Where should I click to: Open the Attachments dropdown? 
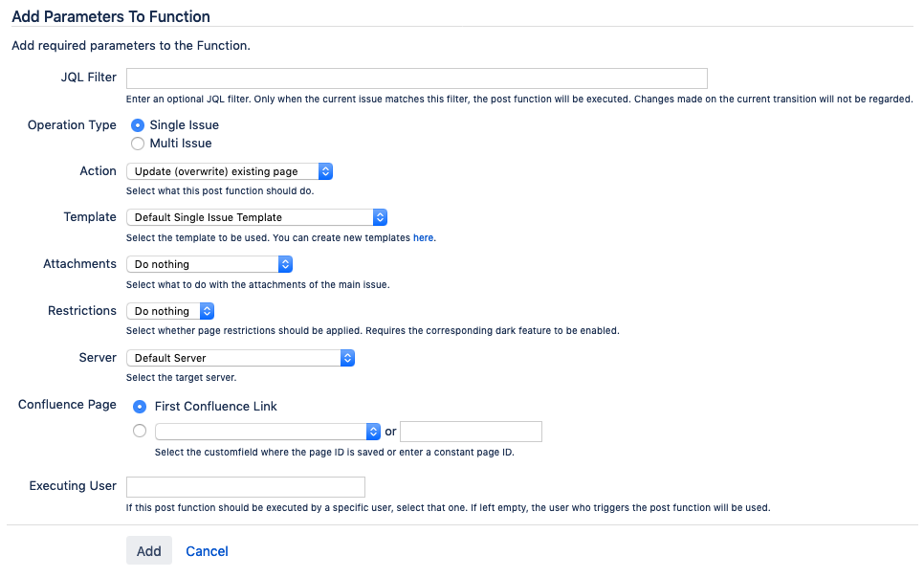[209, 264]
